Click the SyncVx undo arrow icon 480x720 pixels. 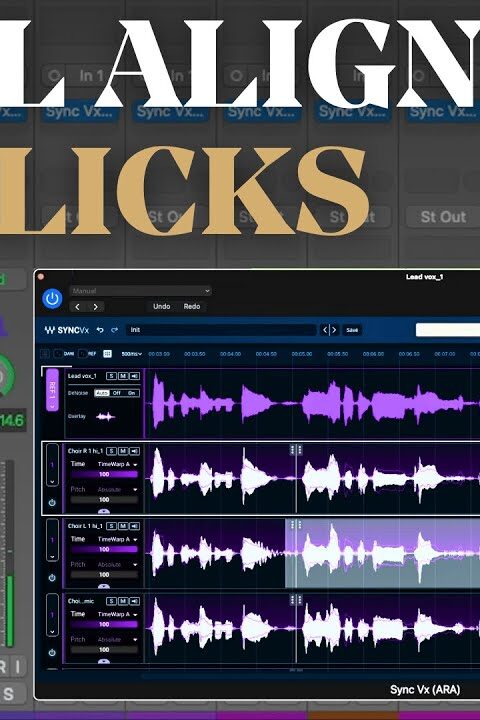click(100, 330)
